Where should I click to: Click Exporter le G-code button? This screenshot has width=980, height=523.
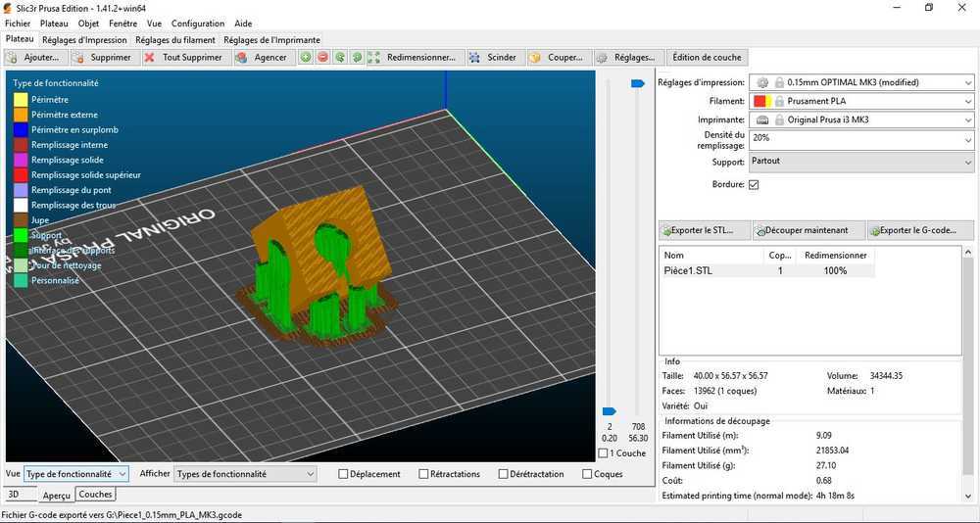920,230
